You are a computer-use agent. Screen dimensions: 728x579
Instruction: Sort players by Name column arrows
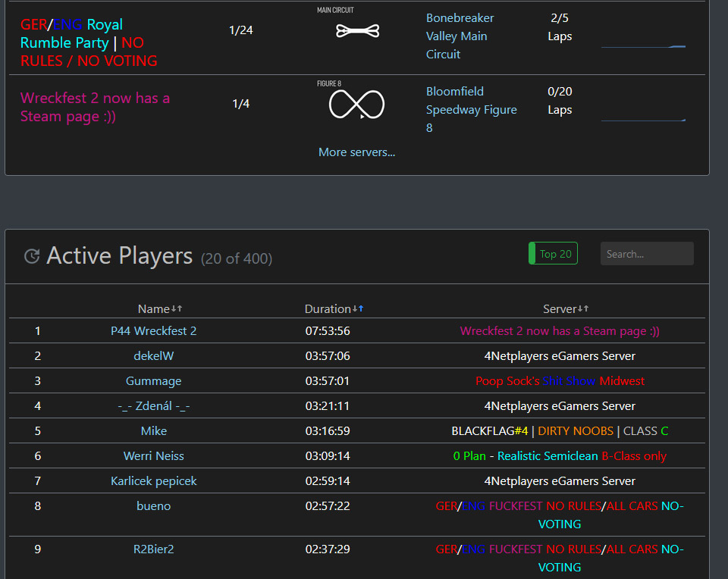pyautogui.click(x=177, y=308)
